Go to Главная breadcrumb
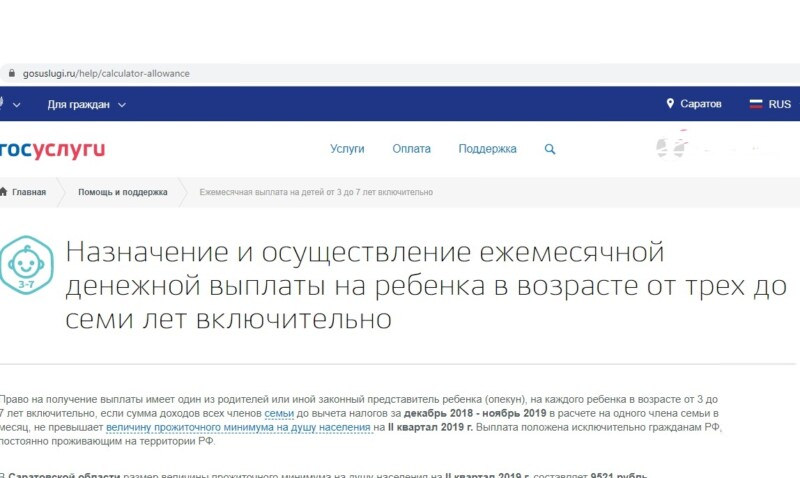 (29, 192)
